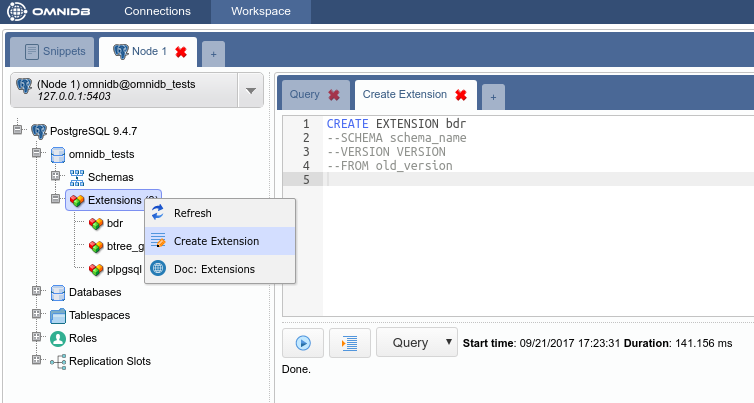The image size is (754, 403).
Task: Close the Node 1 connection tab
Action: click(x=181, y=51)
